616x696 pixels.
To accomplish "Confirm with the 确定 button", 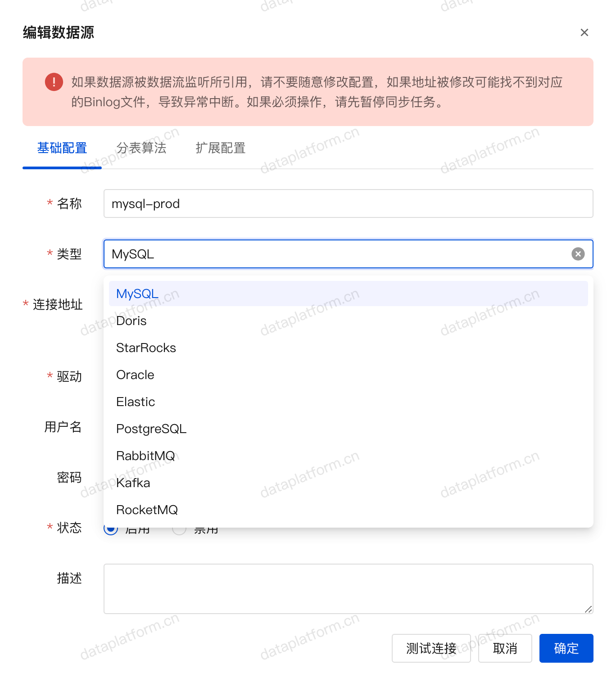I will click(566, 648).
